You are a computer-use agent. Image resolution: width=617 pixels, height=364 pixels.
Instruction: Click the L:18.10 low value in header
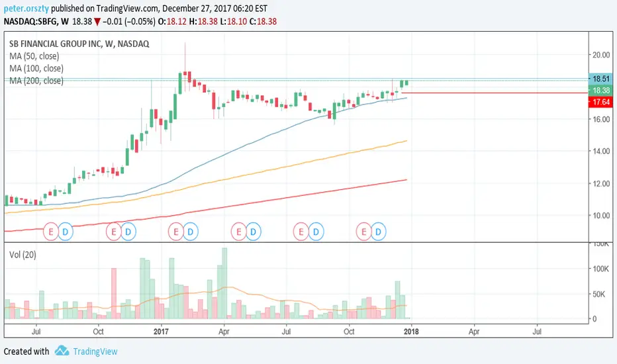click(232, 21)
